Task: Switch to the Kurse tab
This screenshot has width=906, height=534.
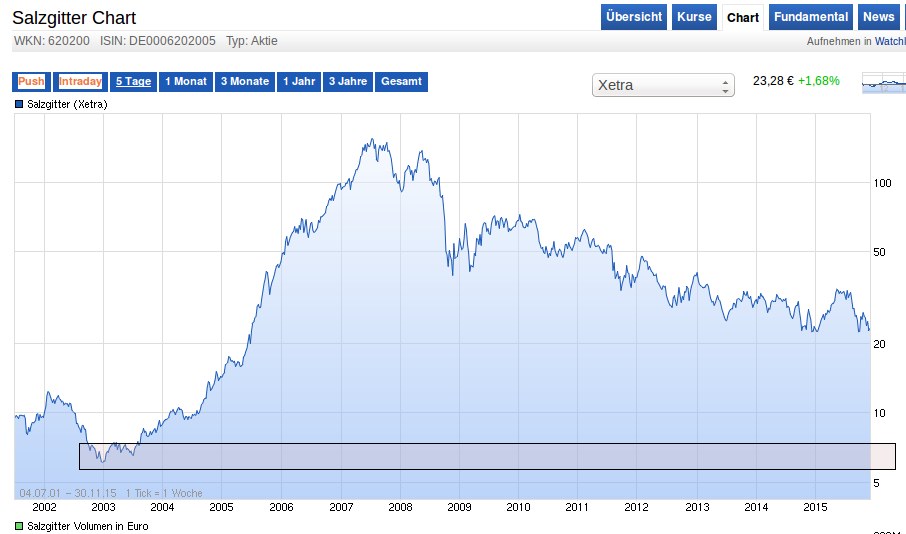Action: [x=694, y=17]
